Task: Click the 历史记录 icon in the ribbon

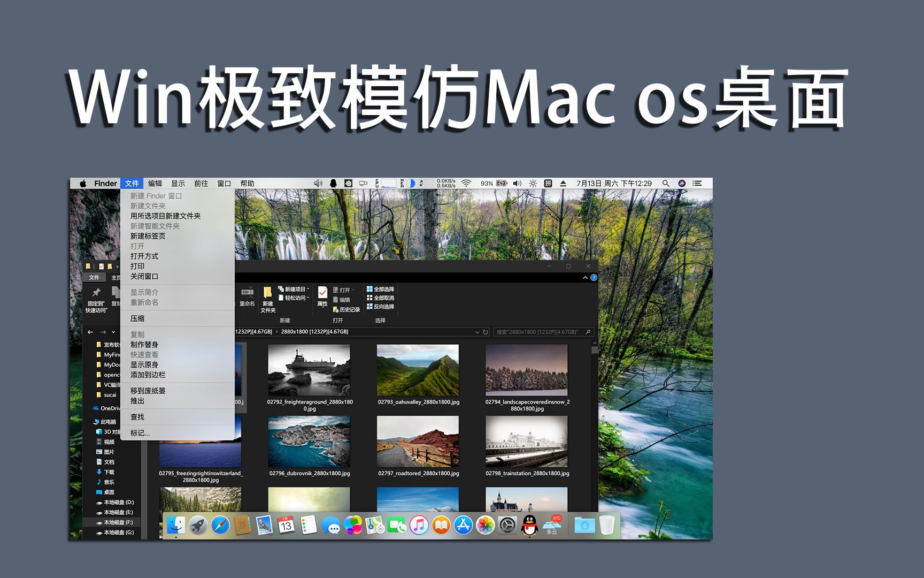Action: point(349,309)
